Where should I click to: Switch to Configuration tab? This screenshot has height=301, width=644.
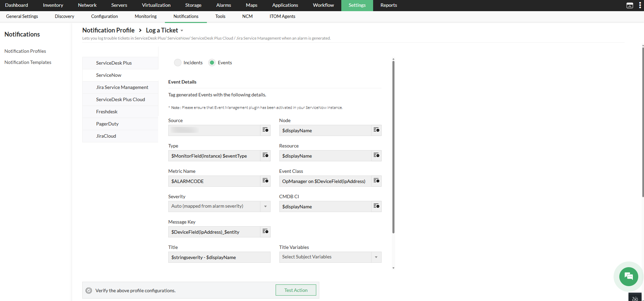pos(104,17)
